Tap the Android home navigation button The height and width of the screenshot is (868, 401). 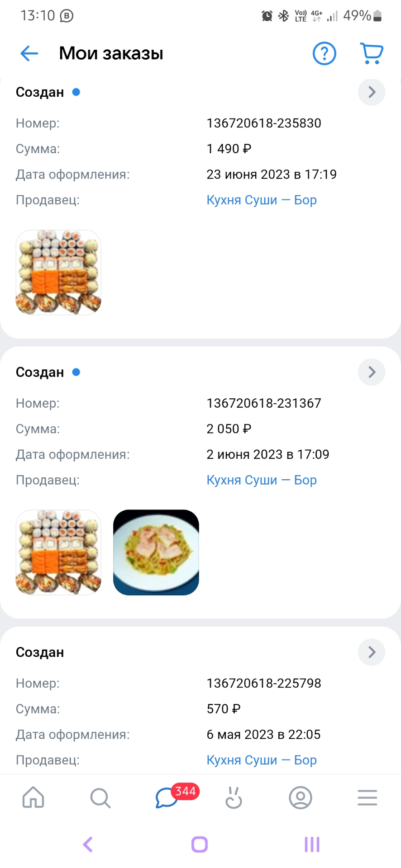click(200, 844)
